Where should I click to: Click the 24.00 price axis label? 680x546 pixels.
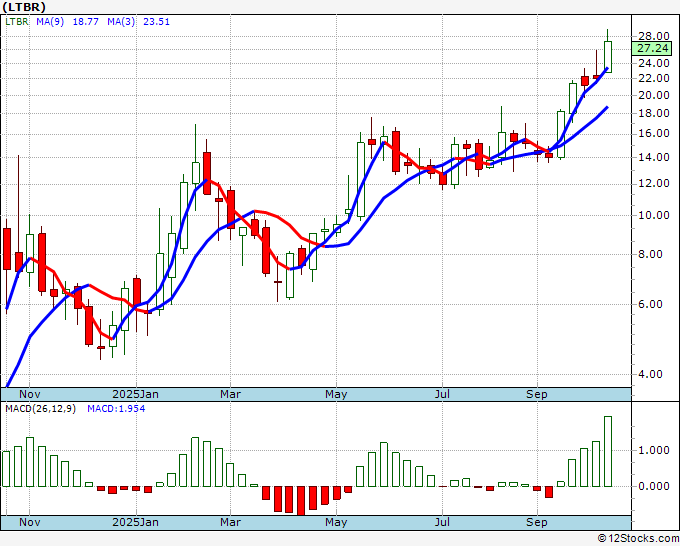[654, 63]
